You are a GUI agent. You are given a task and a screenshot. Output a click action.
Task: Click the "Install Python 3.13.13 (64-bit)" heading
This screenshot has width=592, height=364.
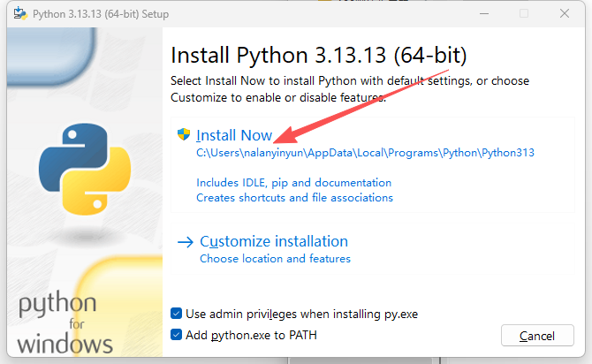(x=318, y=56)
